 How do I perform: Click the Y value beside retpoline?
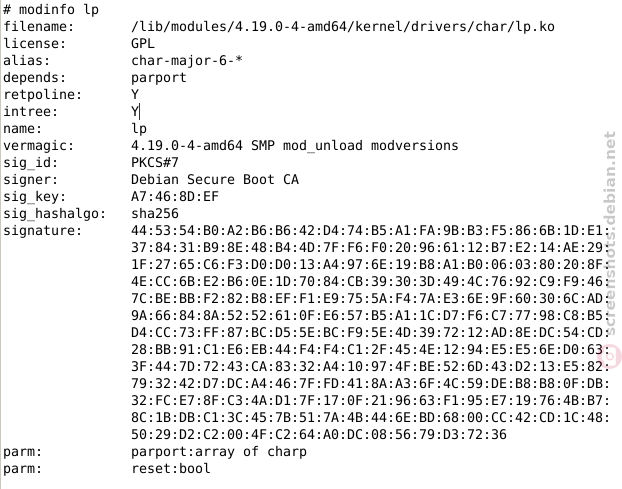pos(135,94)
